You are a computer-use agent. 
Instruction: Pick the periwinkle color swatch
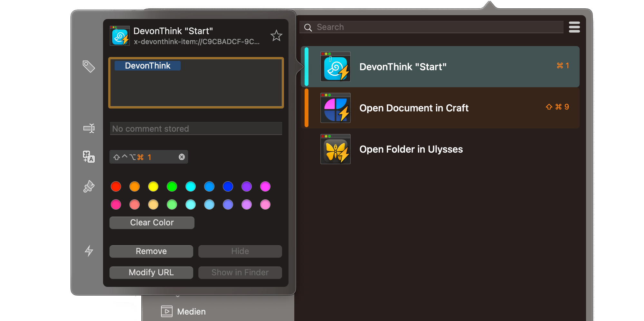228,204
